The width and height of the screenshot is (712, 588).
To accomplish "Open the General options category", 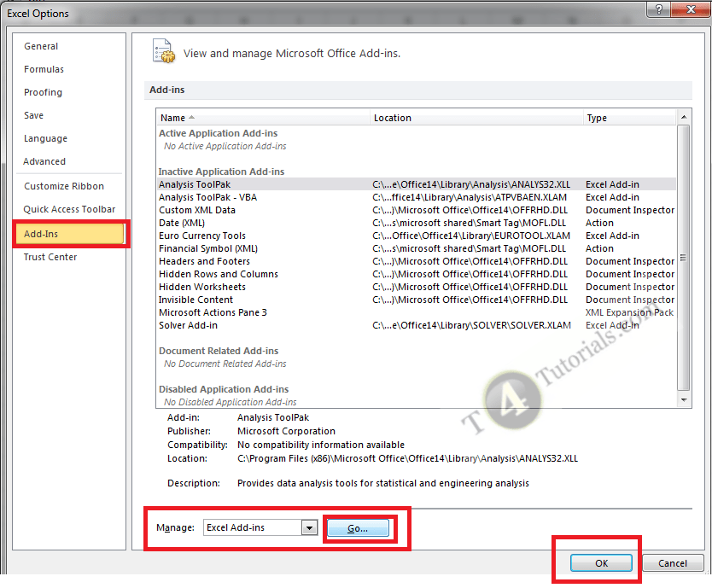I will point(41,46).
